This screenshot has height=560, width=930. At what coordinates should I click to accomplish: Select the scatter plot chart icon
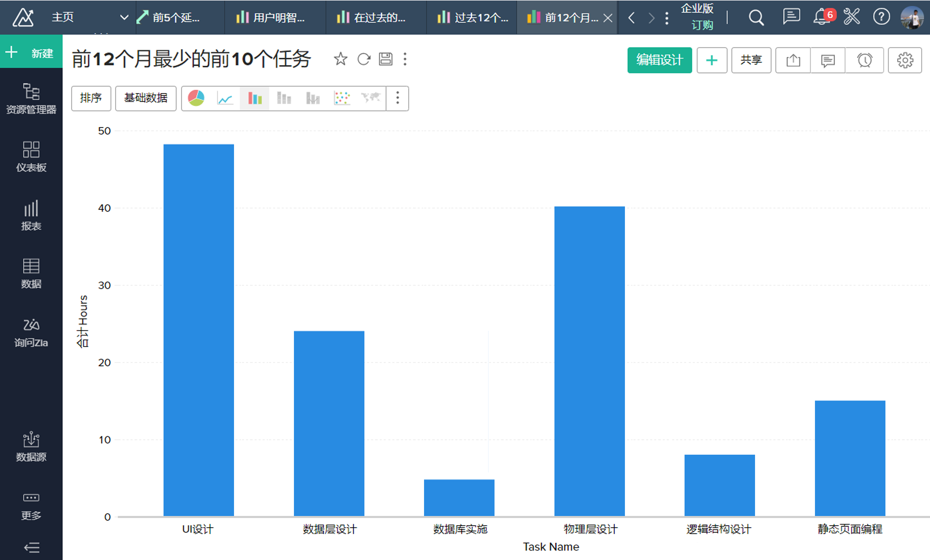[342, 98]
